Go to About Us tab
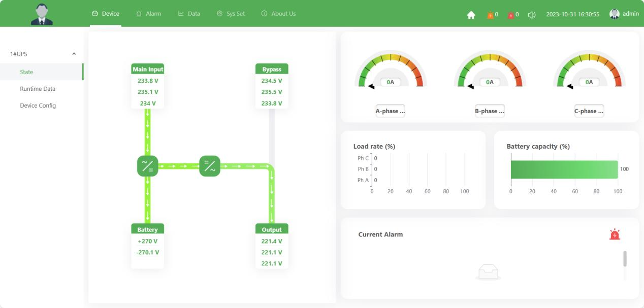Viewport: 644px width, 308px height. [x=278, y=14]
